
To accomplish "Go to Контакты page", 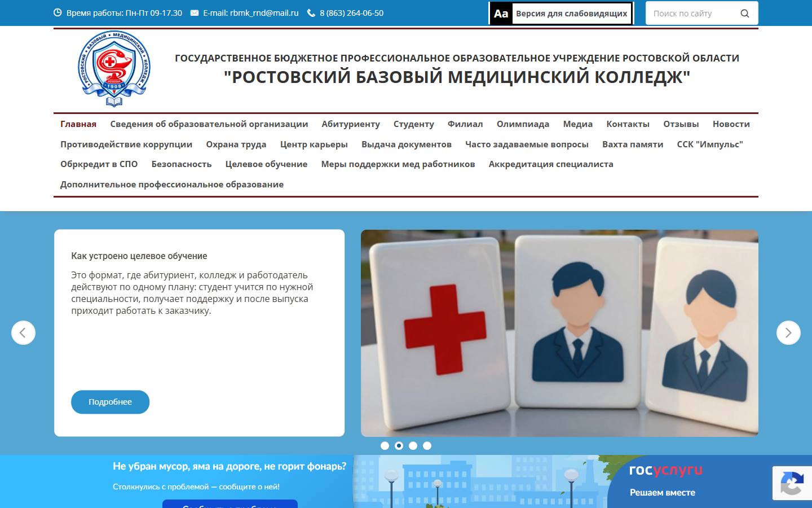I will tap(628, 124).
